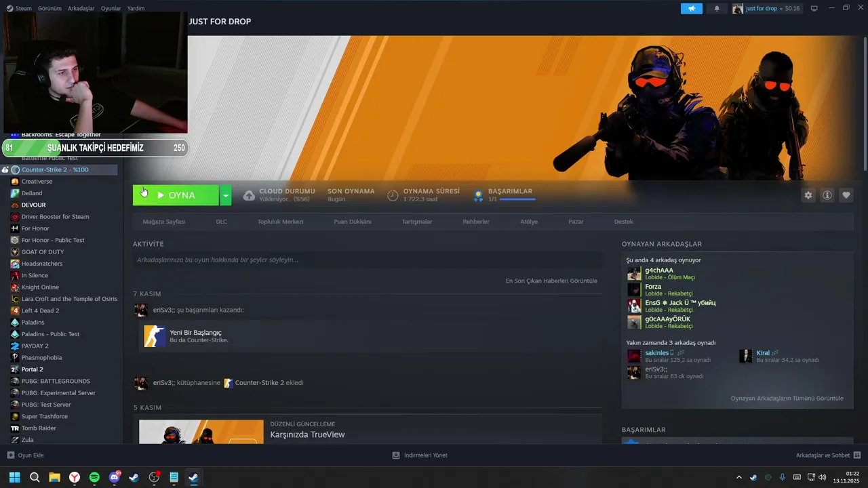
Task: Open Tartışmalar tab
Action: 416,222
